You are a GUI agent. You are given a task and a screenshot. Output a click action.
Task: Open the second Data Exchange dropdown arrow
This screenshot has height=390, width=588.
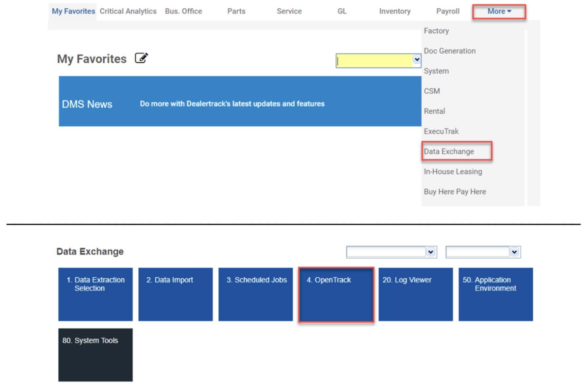coord(514,252)
